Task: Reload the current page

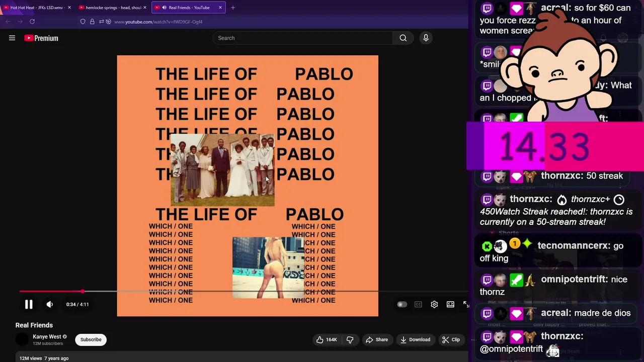Action: (32, 22)
